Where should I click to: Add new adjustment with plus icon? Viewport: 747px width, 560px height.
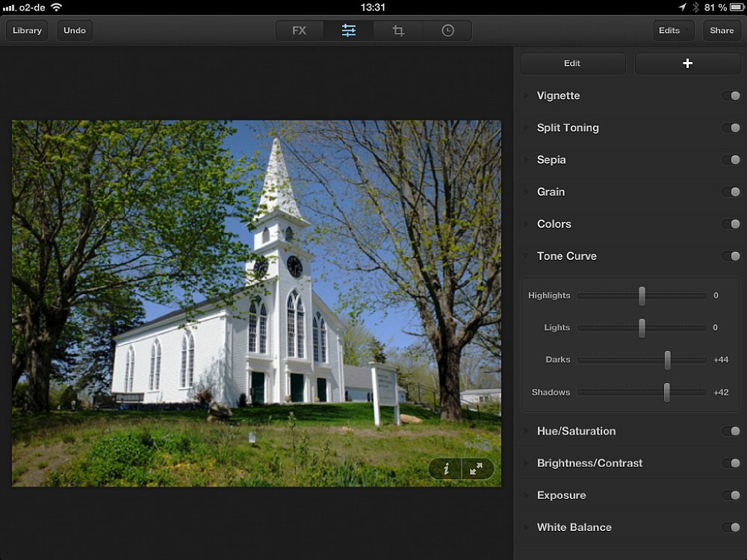click(x=687, y=63)
